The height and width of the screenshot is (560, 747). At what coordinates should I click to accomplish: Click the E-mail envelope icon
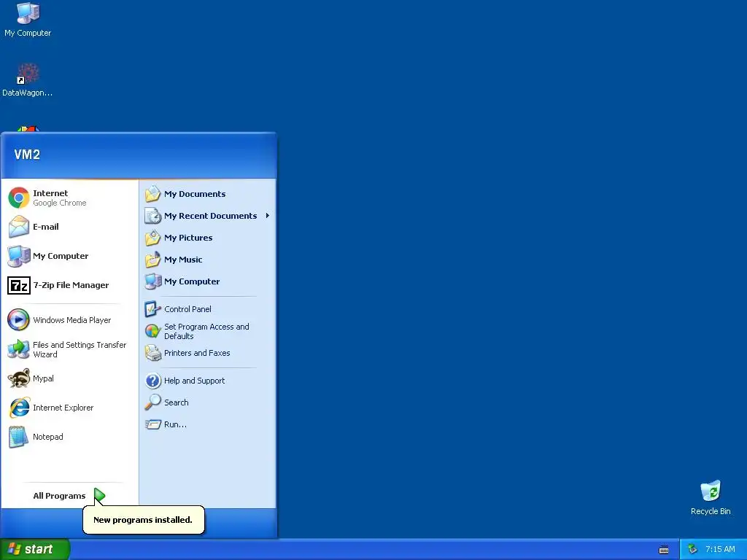point(19,227)
